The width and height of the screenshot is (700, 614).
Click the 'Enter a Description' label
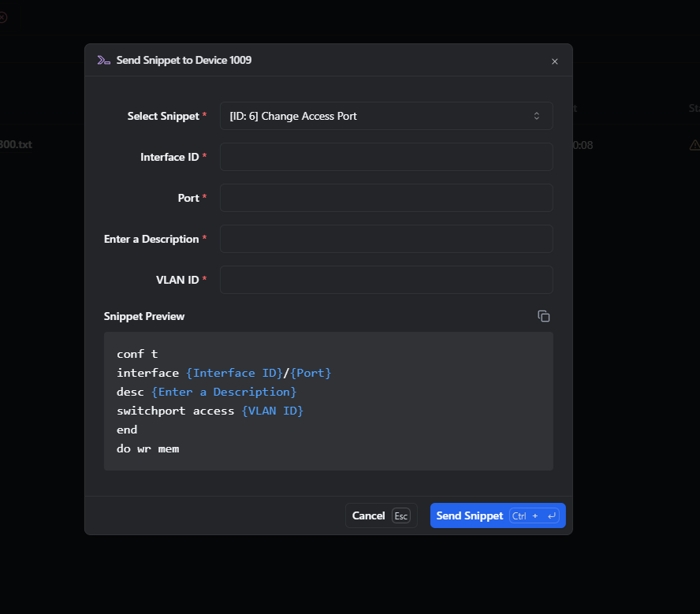pos(151,239)
